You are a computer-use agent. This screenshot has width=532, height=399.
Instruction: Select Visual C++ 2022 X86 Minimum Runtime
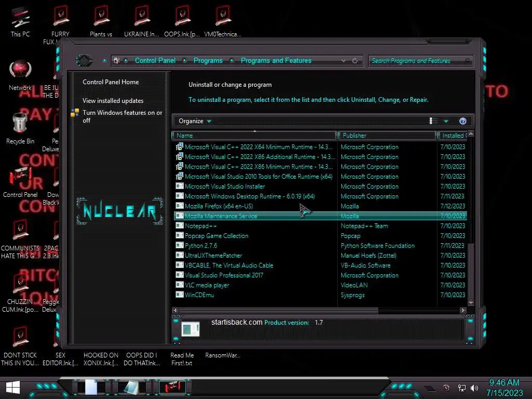320,167
